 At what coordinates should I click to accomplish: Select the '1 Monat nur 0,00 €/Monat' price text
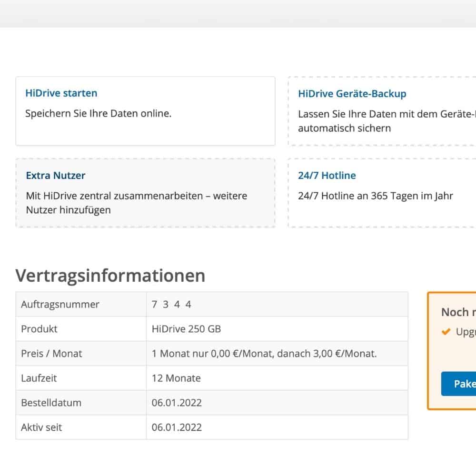(213, 353)
